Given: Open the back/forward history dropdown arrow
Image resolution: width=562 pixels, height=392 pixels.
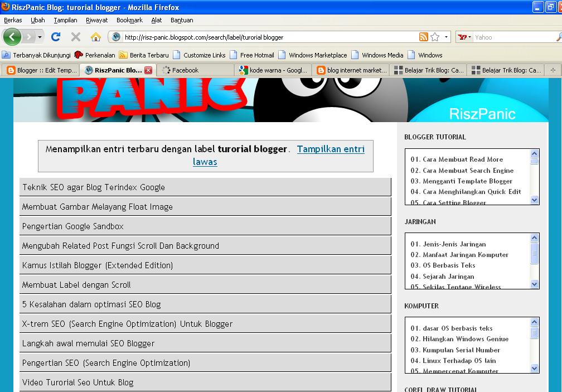Looking at the screenshot, I should pyautogui.click(x=40, y=37).
